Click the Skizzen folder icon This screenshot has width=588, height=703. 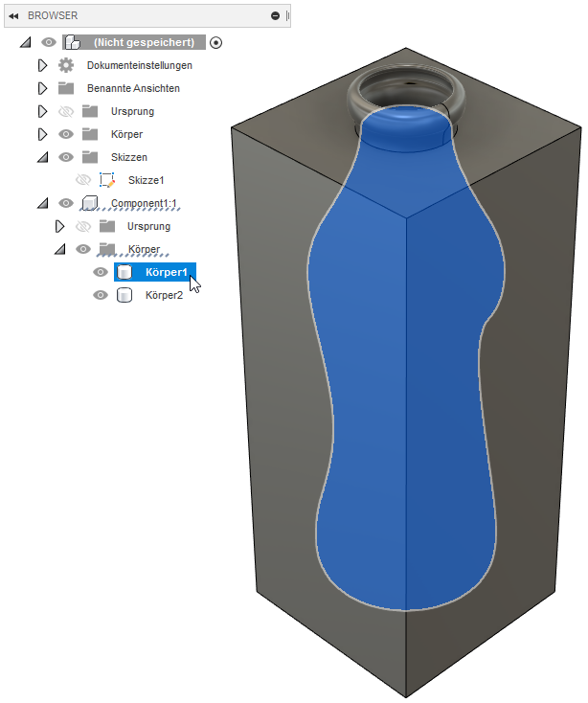(90, 157)
